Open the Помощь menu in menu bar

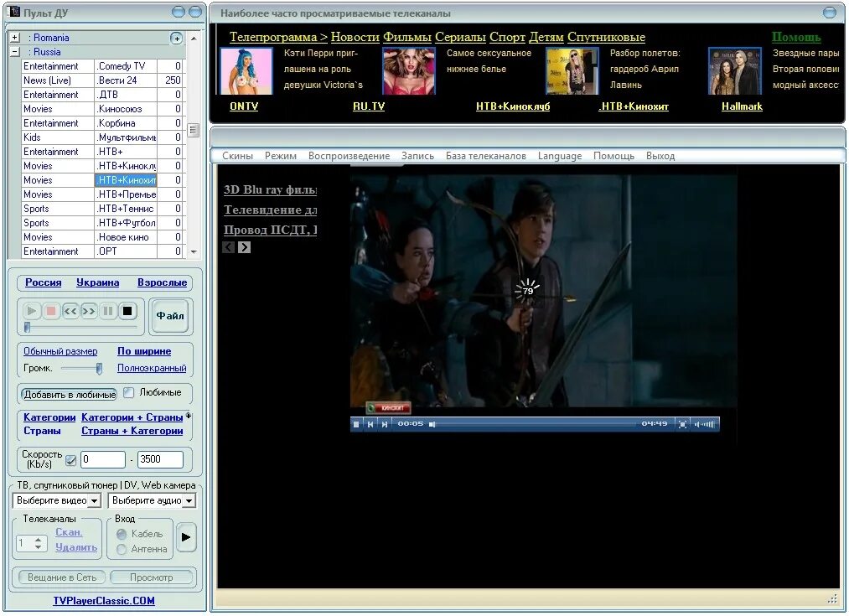click(613, 156)
